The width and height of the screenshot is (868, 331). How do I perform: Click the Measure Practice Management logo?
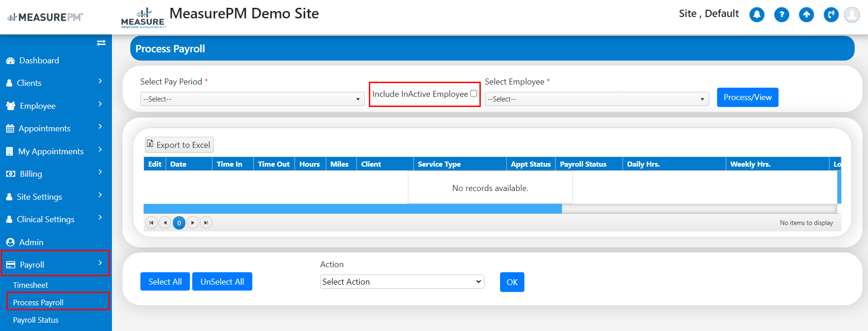pos(143,18)
